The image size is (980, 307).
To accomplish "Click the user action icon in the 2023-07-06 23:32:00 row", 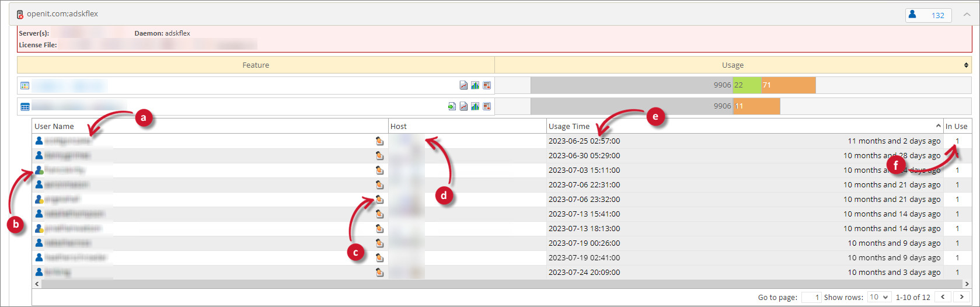I will coord(379,199).
